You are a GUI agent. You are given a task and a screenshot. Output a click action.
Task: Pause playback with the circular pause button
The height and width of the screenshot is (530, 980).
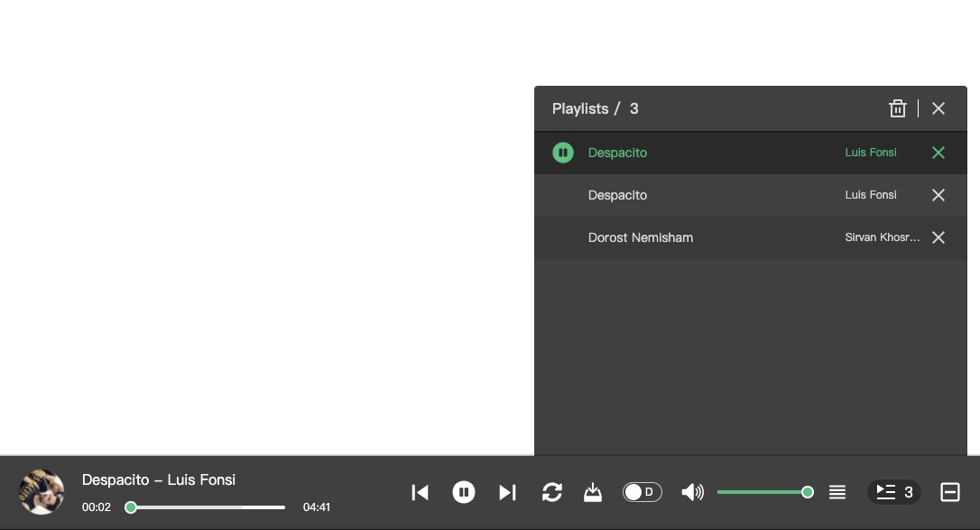464,492
